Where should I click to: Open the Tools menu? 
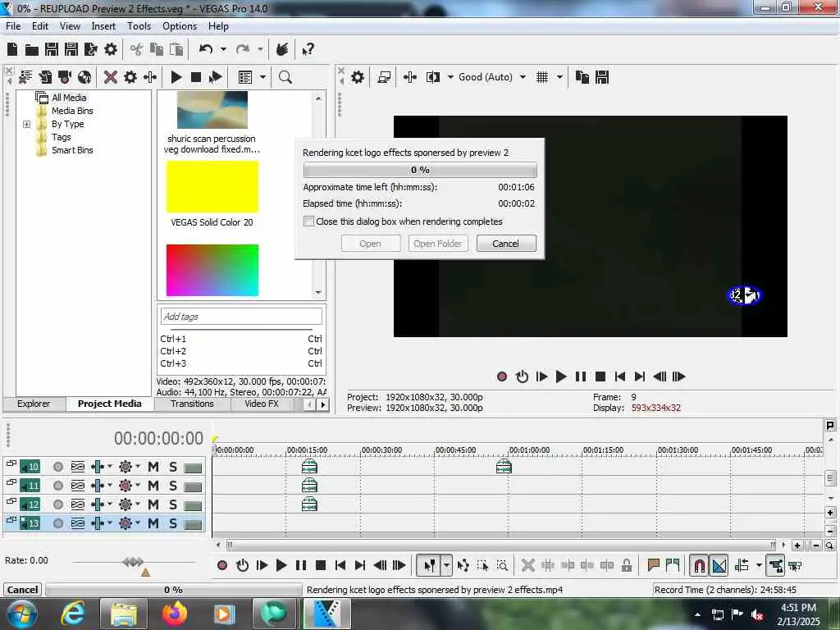coord(139,25)
